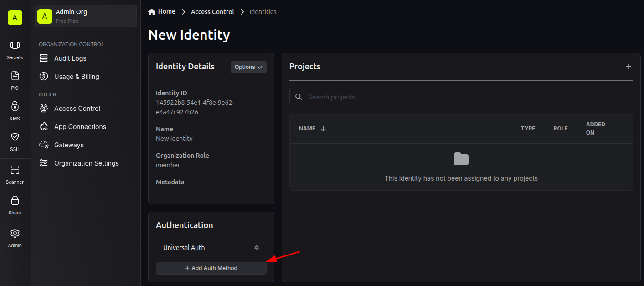Image resolution: width=644 pixels, height=286 pixels.
Task: Open Admin Org organization switcher
Action: [86, 16]
